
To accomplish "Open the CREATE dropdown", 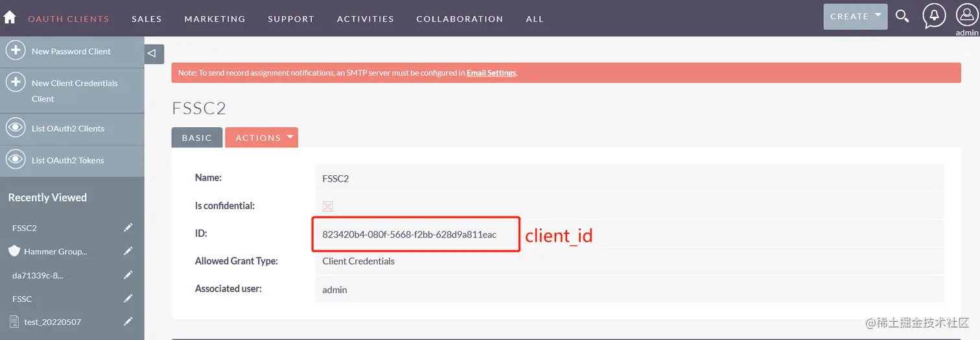I will pos(855,16).
